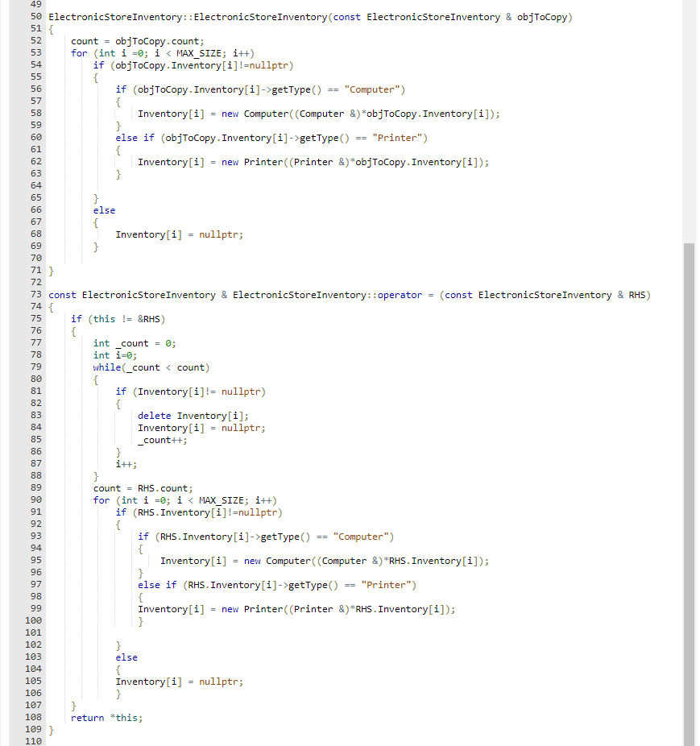Click the closing brace on line 109
The width and height of the screenshot is (700, 746).
(x=51, y=729)
